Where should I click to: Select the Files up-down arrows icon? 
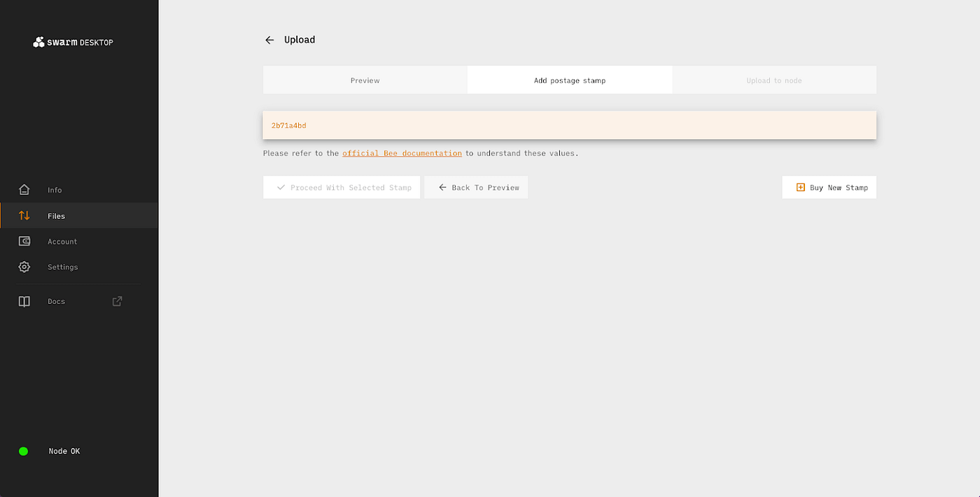pos(24,216)
